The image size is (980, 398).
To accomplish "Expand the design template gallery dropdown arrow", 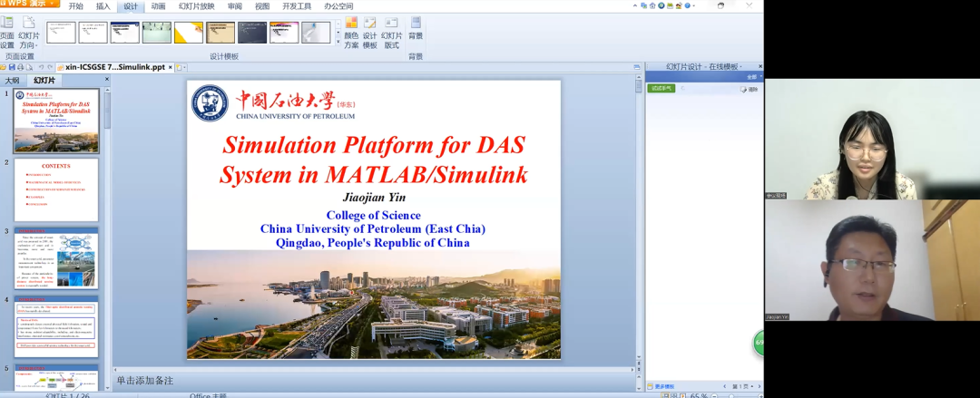I will pos(338,41).
